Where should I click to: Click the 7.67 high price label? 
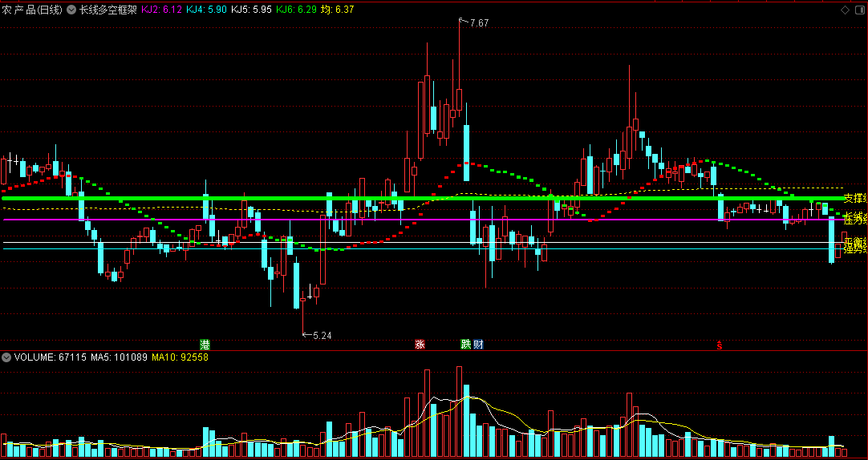(480, 23)
